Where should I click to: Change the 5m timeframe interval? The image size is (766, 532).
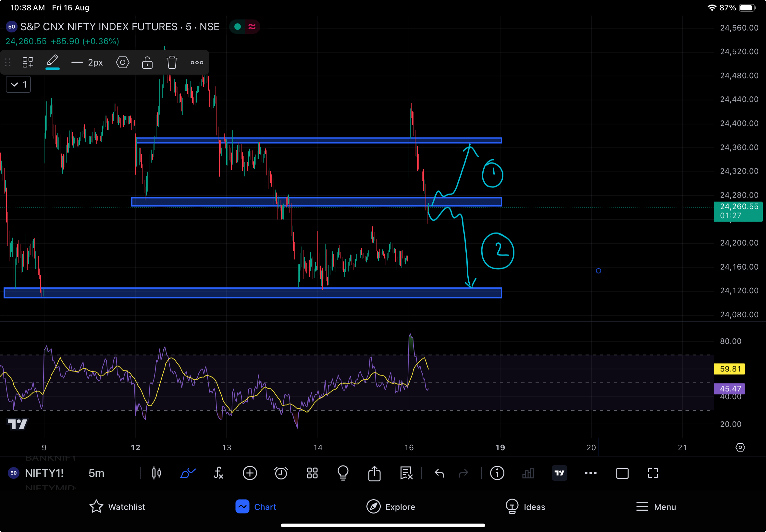coord(96,473)
